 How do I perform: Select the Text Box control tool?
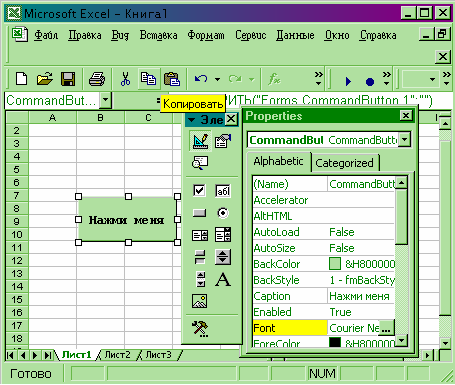223,191
